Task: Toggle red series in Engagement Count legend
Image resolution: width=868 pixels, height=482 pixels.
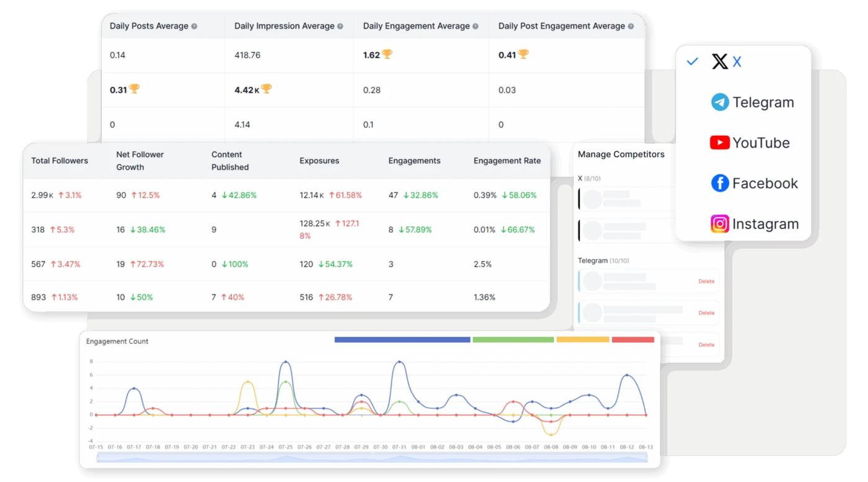Action: tap(633, 340)
